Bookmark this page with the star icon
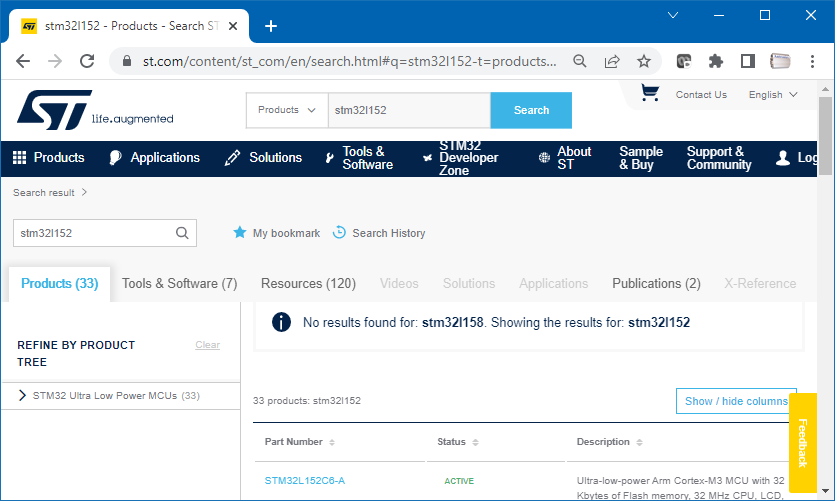Viewport: 835px width, 501px height. tap(644, 61)
